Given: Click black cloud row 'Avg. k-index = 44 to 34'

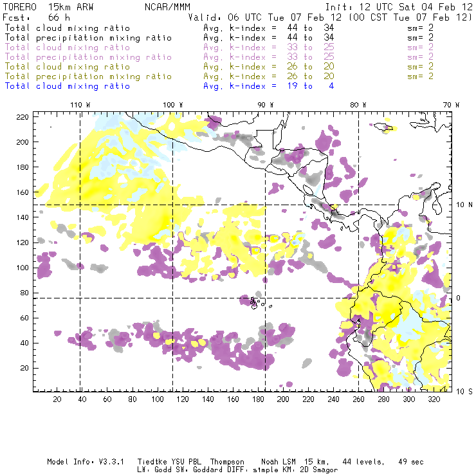Looking at the screenshot, I should (269, 28).
